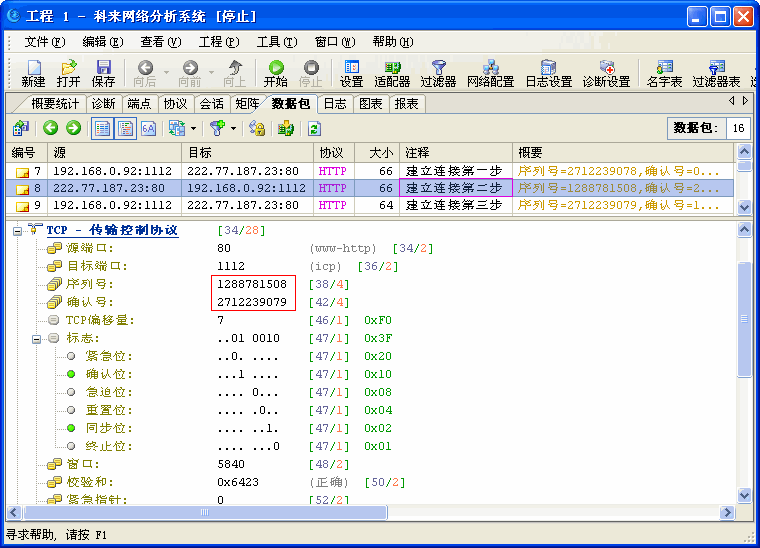Open the 帮助(H) menu
The height and width of the screenshot is (548, 760).
393,42
